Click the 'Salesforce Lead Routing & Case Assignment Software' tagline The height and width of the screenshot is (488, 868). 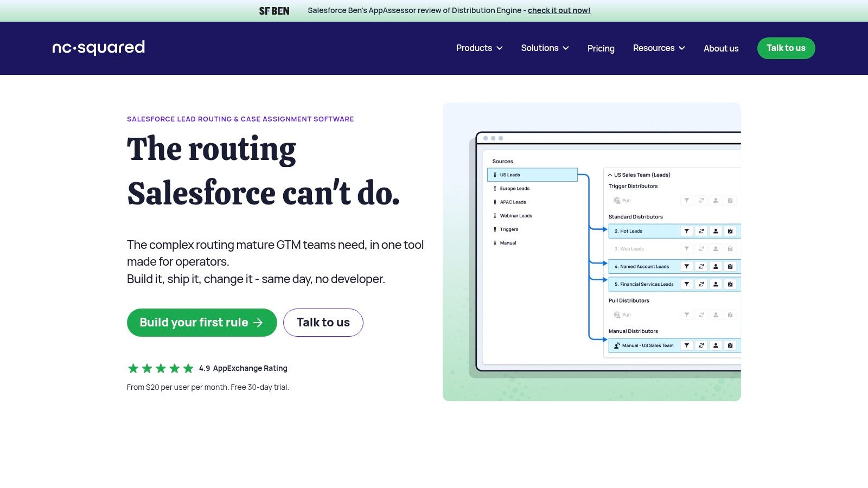[240, 119]
